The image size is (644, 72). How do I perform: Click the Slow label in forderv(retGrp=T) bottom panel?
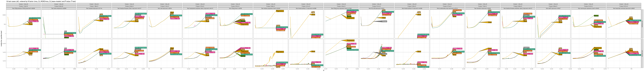tap(313, 52)
